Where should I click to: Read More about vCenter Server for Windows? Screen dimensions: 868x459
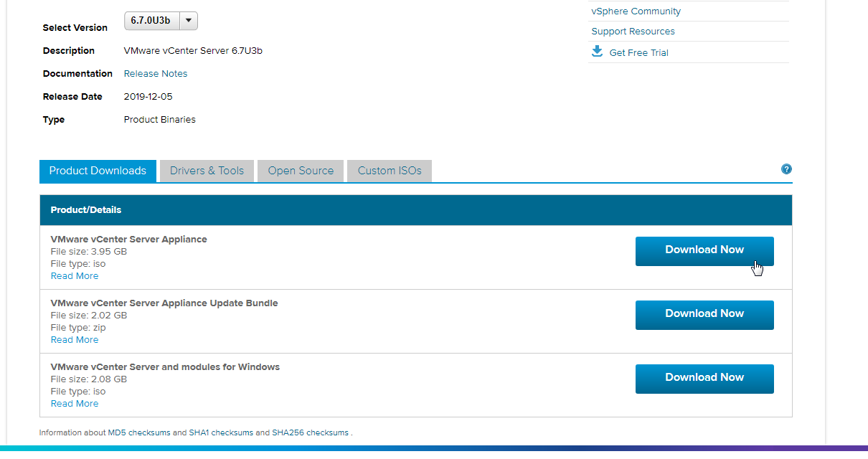tap(75, 404)
